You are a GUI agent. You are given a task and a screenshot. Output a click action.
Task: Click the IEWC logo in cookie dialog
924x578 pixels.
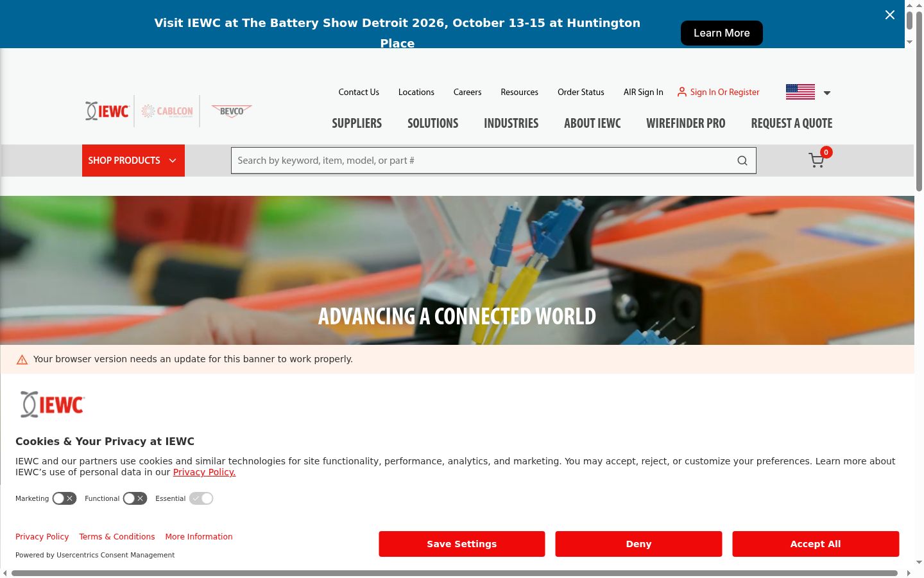(53, 405)
